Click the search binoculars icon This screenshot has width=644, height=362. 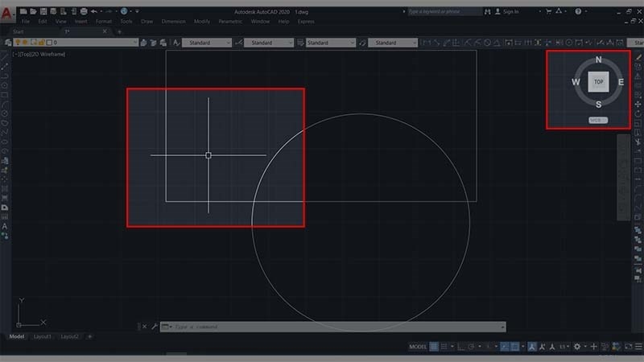click(488, 11)
